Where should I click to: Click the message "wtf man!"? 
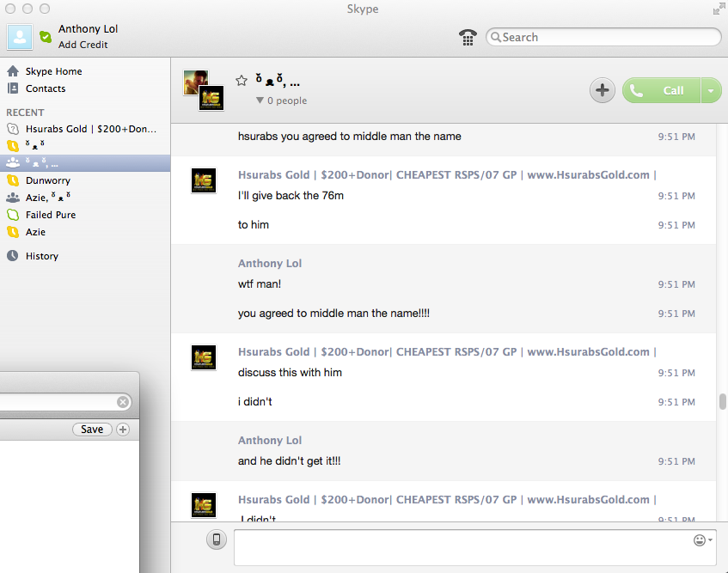pyautogui.click(x=260, y=284)
